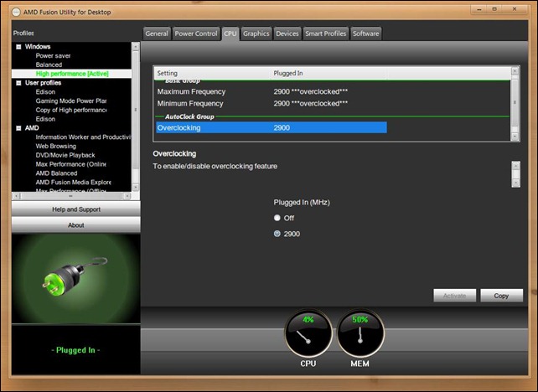Image resolution: width=538 pixels, height=392 pixels.
Task: Collapse the AMD profiles group
Action: (18, 128)
